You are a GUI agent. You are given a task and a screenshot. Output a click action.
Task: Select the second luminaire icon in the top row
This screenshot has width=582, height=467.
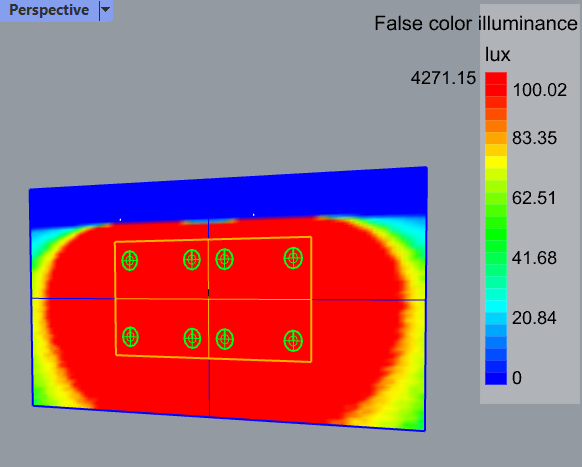[x=192, y=259]
